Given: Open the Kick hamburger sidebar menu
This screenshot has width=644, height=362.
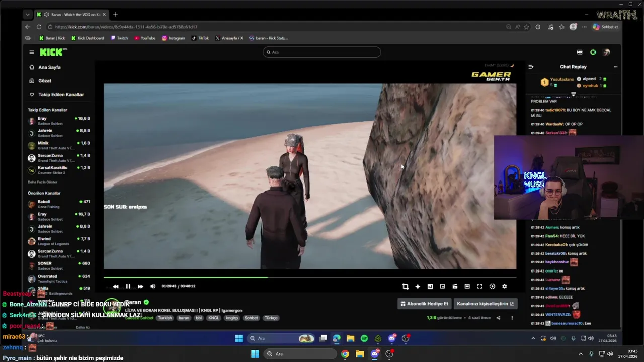Looking at the screenshot, I should pos(32,52).
